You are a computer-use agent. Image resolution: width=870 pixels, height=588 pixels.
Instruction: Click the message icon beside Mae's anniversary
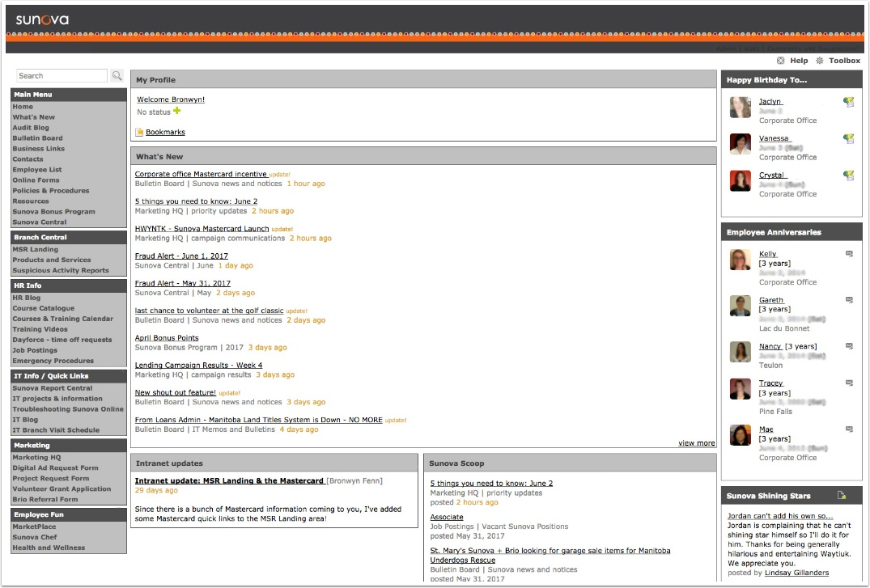coord(849,429)
